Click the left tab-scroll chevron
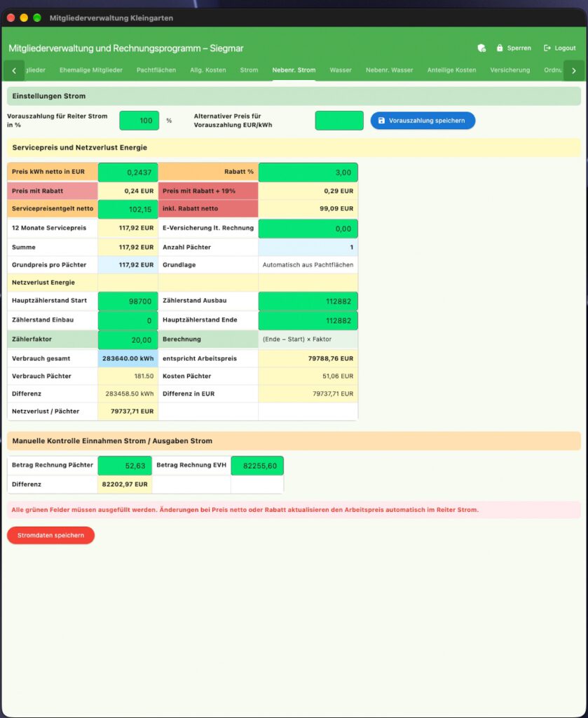The height and width of the screenshot is (718, 588). [14, 71]
